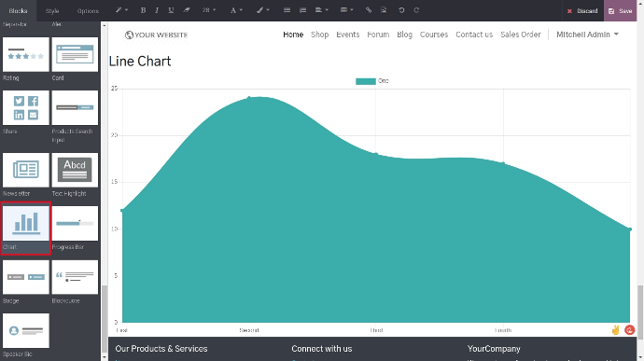
Task: Switch to the Options tab
Action: click(x=88, y=10)
